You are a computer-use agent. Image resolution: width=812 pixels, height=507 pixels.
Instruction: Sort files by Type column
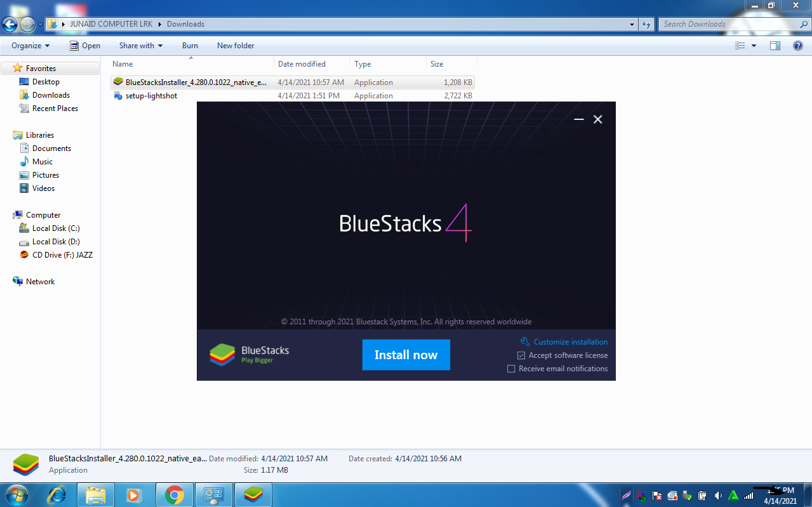click(389, 64)
